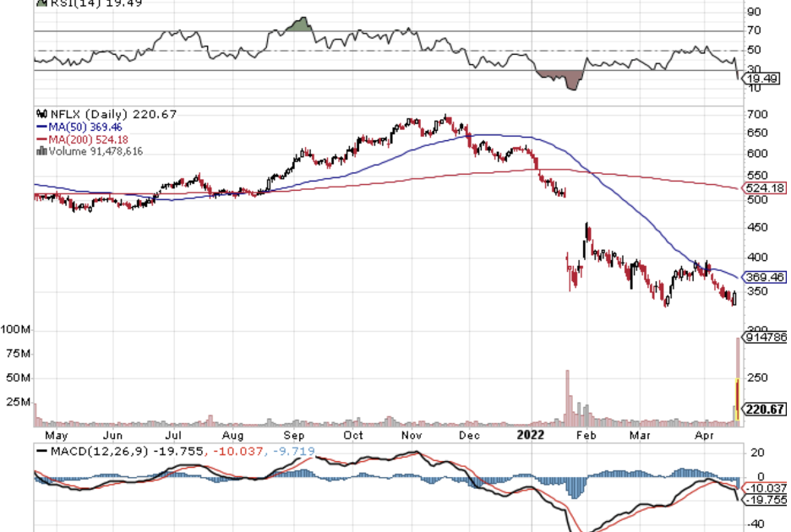The height and width of the screenshot is (532, 791).
Task: Click the 914786 volume tag on axis
Action: [765, 337]
